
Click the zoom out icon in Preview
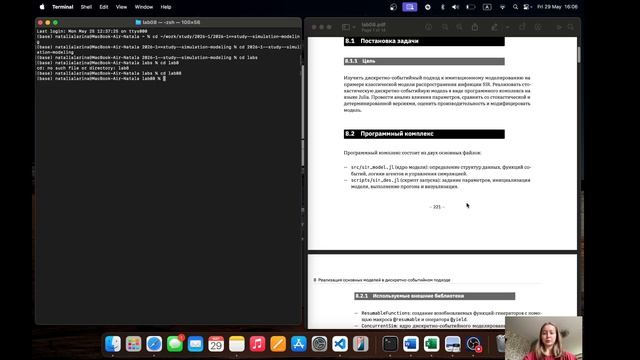445,27
